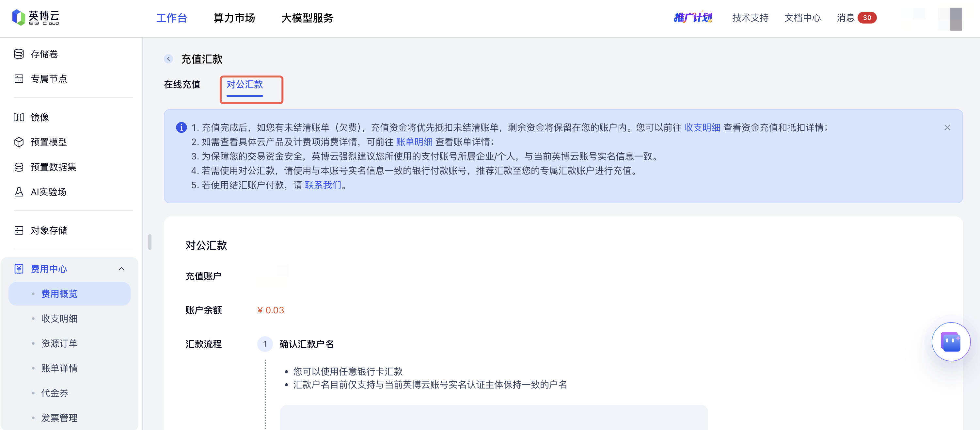
Task: Open 技术支持 in the header
Action: click(x=750, y=18)
